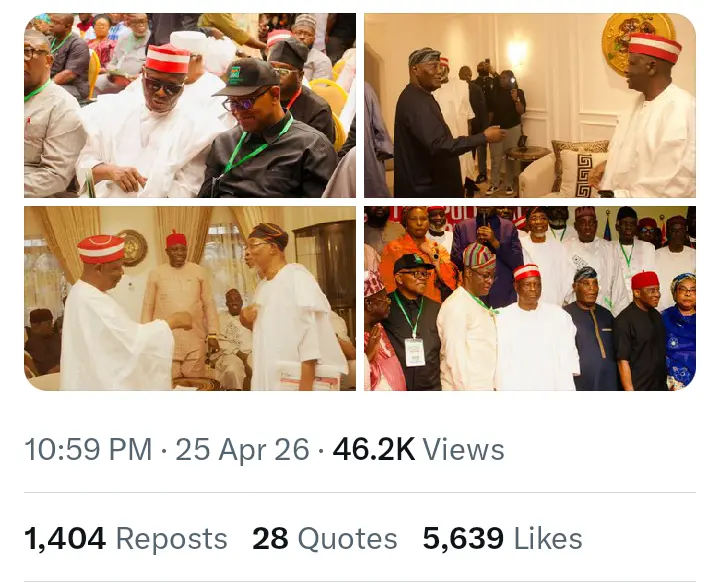Click the 28 quotes number

[x=270, y=539]
